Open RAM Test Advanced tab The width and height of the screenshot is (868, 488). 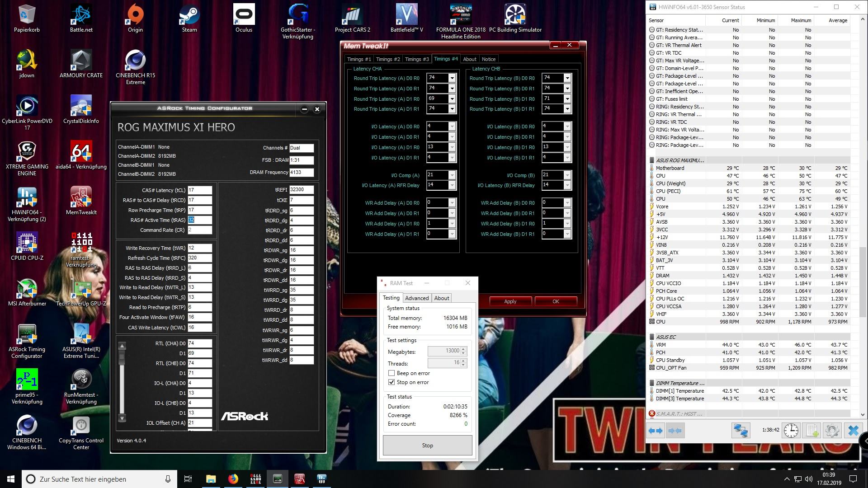pyautogui.click(x=417, y=298)
